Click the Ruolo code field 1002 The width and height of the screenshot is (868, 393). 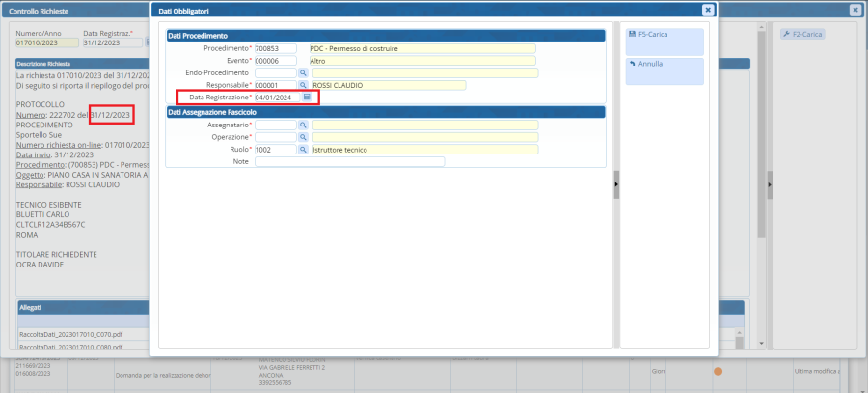pos(275,150)
